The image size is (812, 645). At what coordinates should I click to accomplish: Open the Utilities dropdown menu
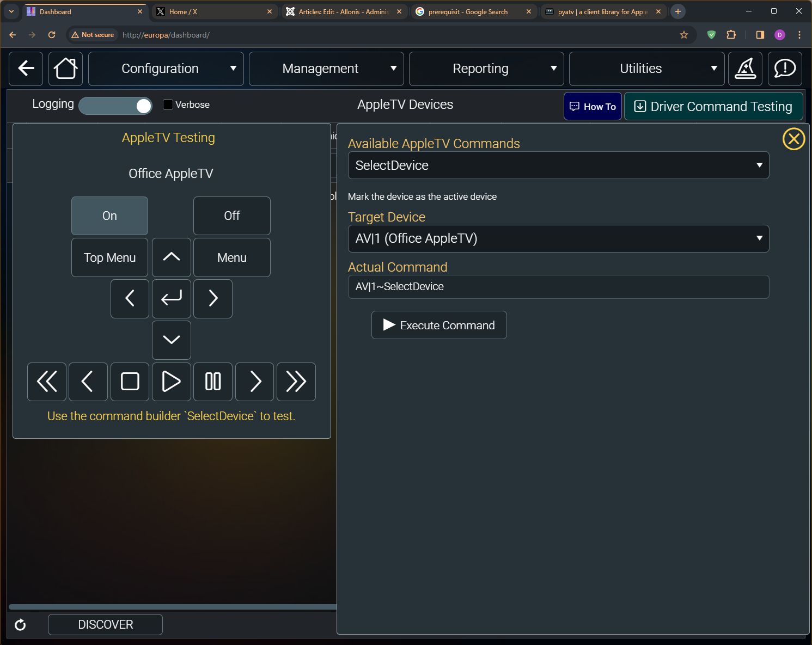(x=646, y=69)
